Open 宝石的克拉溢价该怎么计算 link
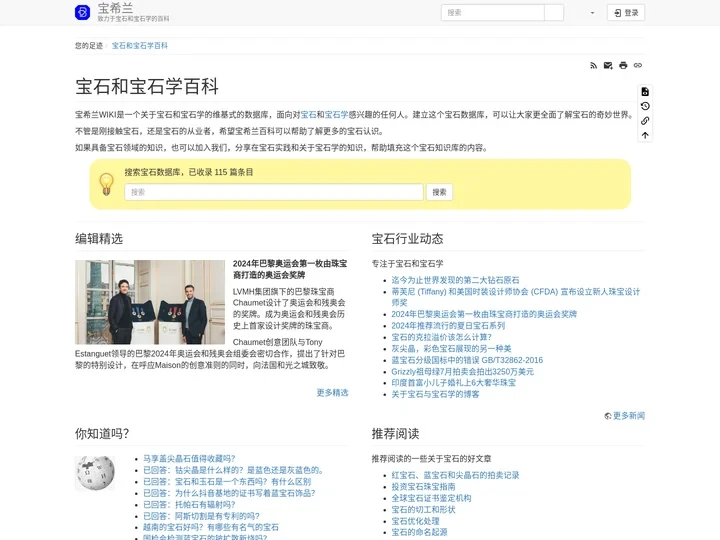Viewport: 720px width, 540px height. (441, 337)
